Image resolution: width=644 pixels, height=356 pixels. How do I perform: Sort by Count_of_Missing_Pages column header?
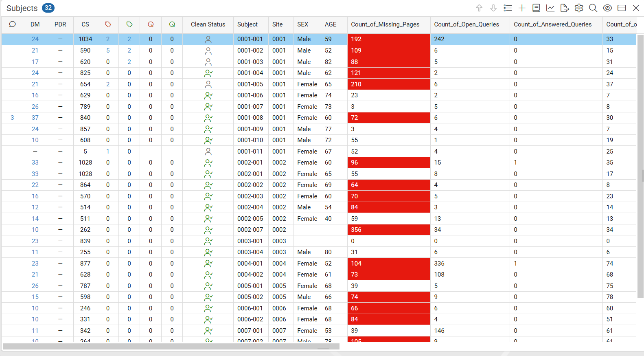coord(385,24)
